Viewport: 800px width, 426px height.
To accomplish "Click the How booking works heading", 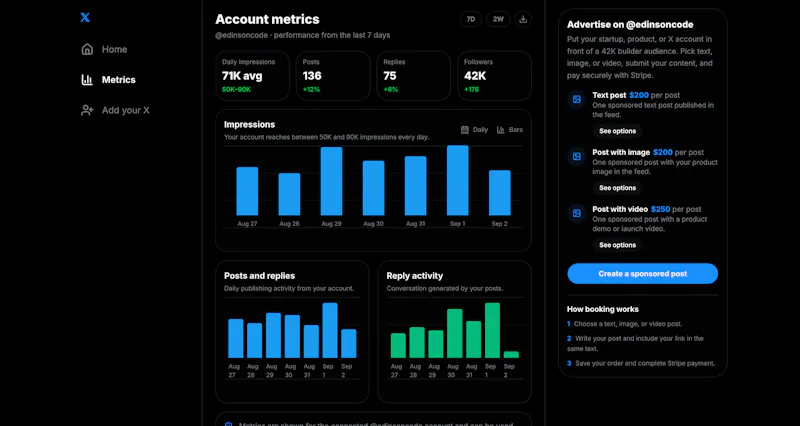I will [603, 309].
